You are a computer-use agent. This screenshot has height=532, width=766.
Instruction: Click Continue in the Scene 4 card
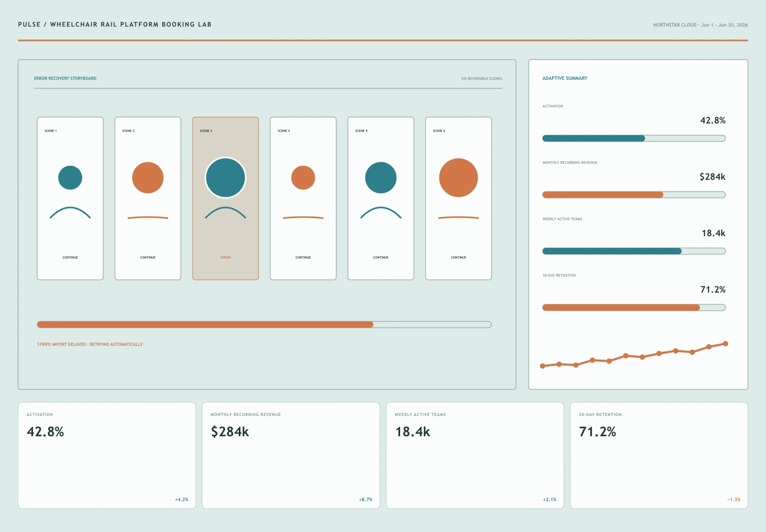tap(303, 257)
